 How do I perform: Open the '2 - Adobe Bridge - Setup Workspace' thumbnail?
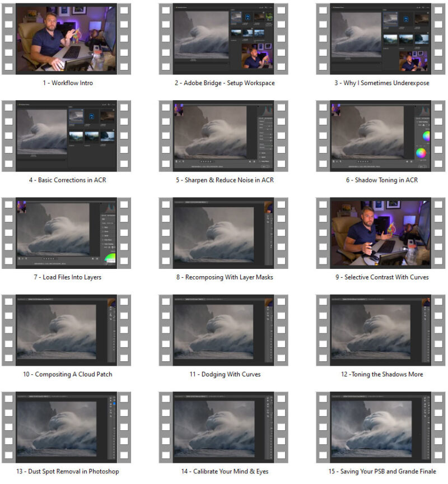click(x=224, y=38)
